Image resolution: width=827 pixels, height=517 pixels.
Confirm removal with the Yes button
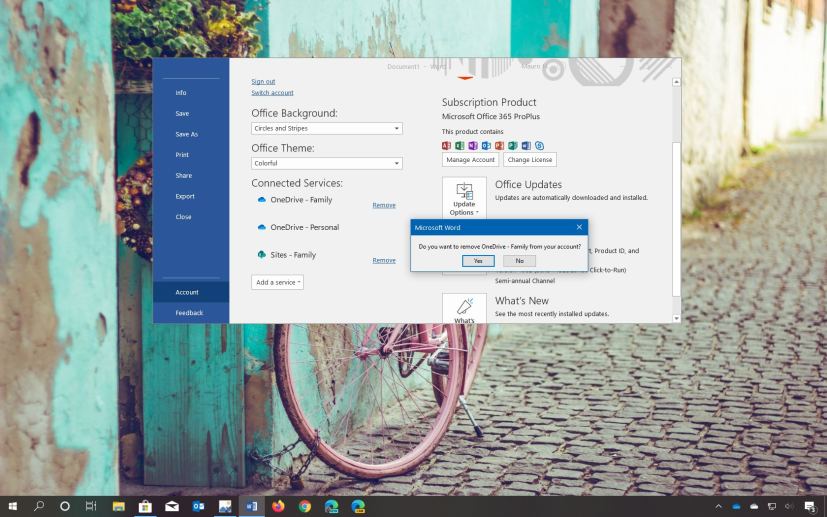(x=478, y=261)
